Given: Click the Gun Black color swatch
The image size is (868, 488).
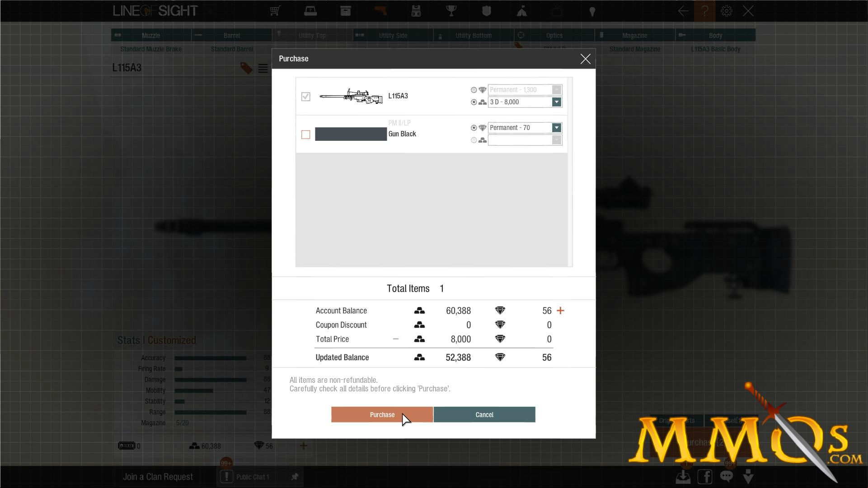Looking at the screenshot, I should point(351,134).
